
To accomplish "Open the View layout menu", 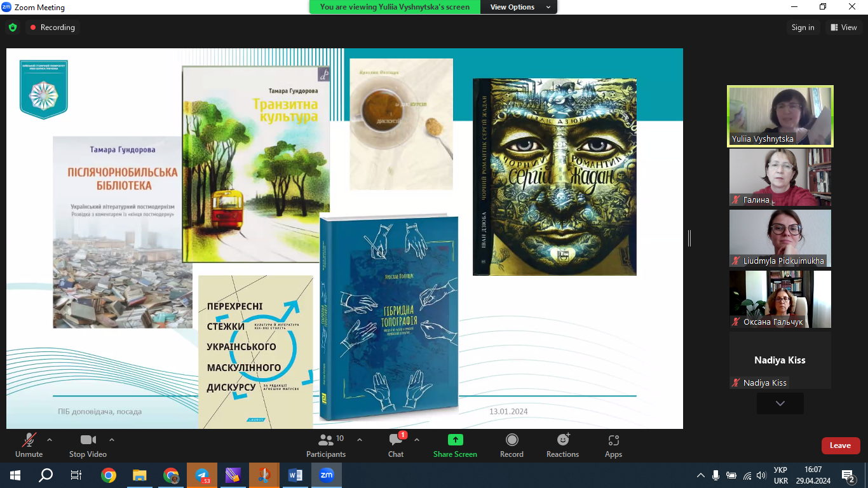I will pos(843,27).
